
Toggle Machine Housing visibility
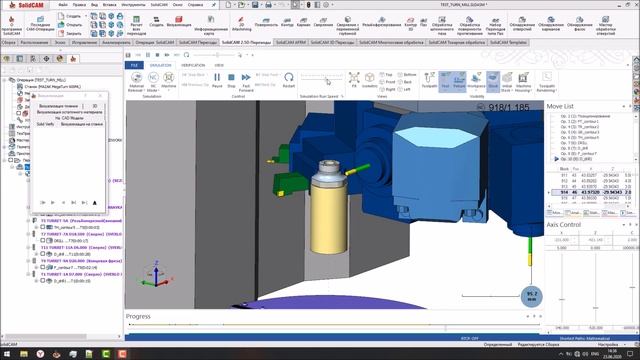[523, 81]
